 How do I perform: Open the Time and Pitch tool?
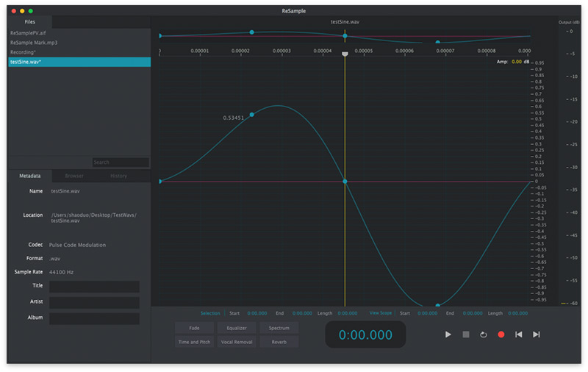(195, 342)
